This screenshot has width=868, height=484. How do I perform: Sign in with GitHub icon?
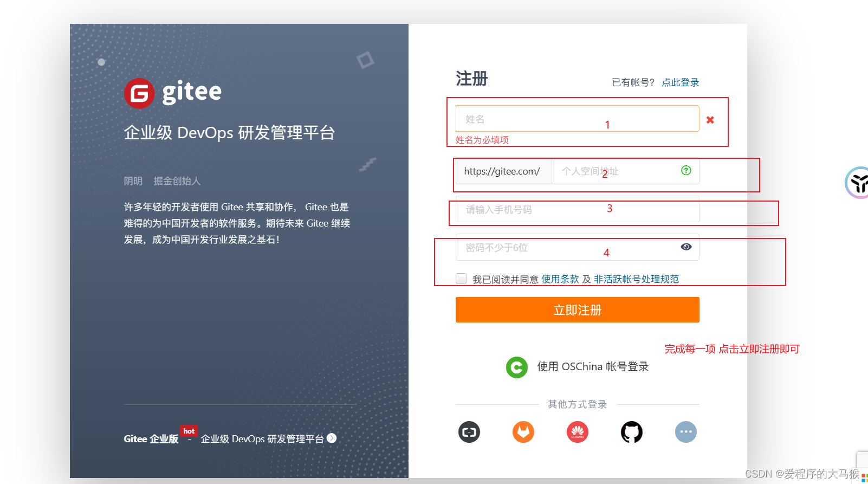pyautogui.click(x=632, y=432)
